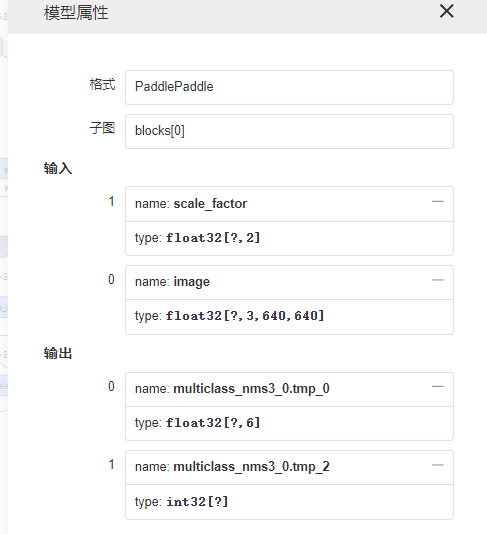Select the type float32[?,3,640,640] text
This screenshot has height=534, width=487.
[229, 316]
